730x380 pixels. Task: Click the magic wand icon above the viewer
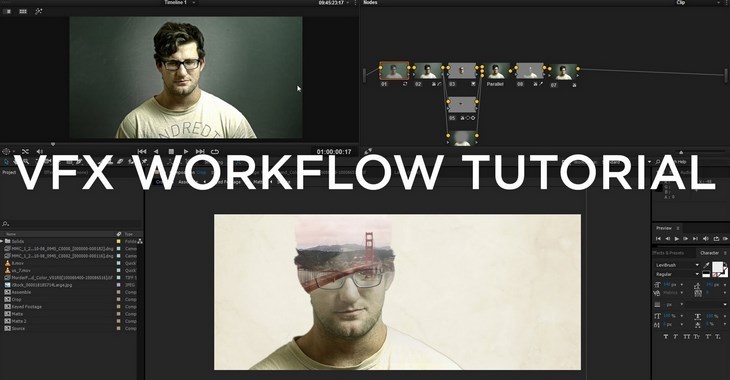(x=39, y=11)
